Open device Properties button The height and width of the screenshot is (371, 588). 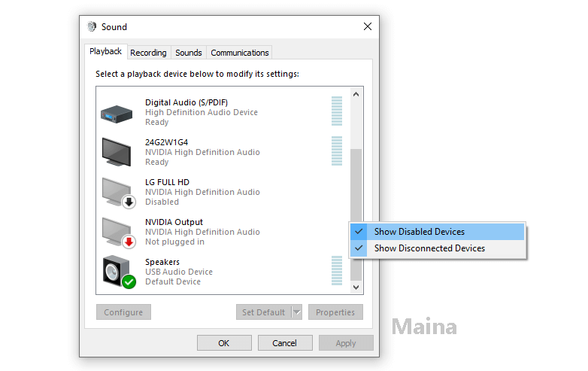pyautogui.click(x=335, y=312)
